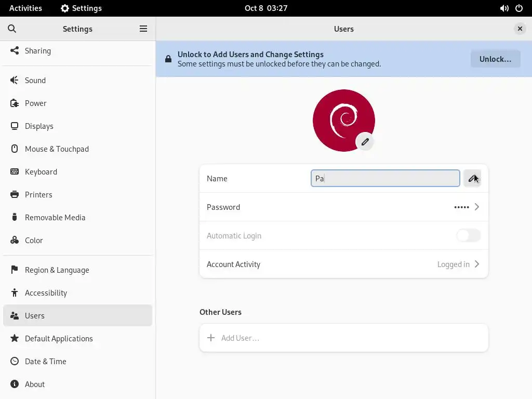Click the Sound speaker icon
Image resolution: width=532 pixels, height=399 pixels.
[x=14, y=80]
